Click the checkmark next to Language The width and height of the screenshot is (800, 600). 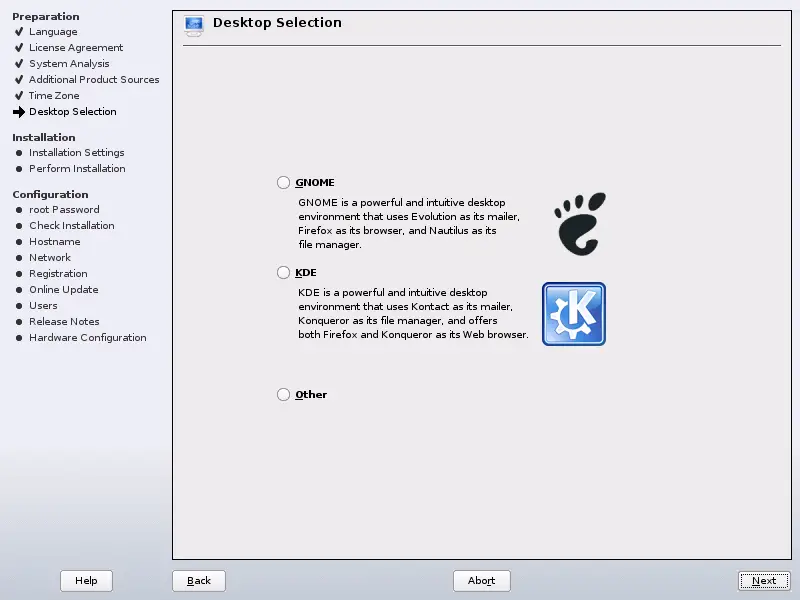point(18,32)
